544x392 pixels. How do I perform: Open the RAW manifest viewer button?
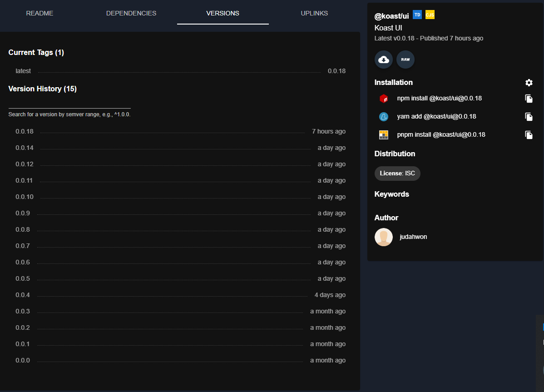pos(406,60)
